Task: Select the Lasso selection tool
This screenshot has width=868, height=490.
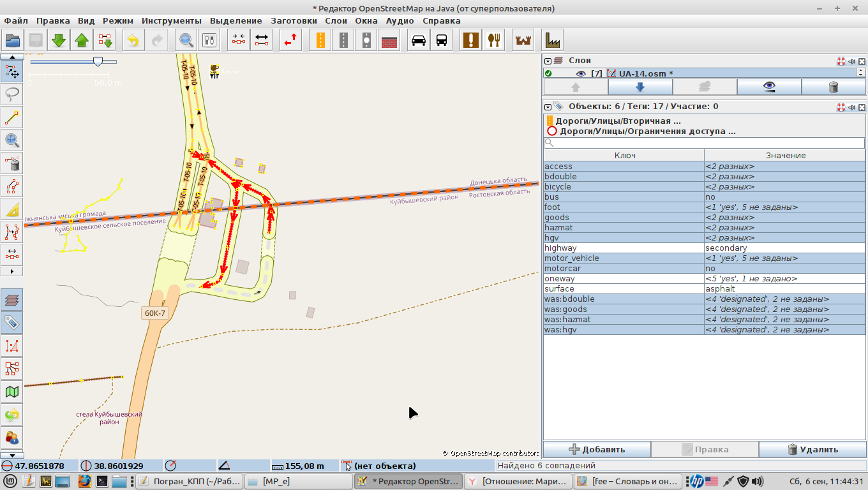Action: pos(12,94)
